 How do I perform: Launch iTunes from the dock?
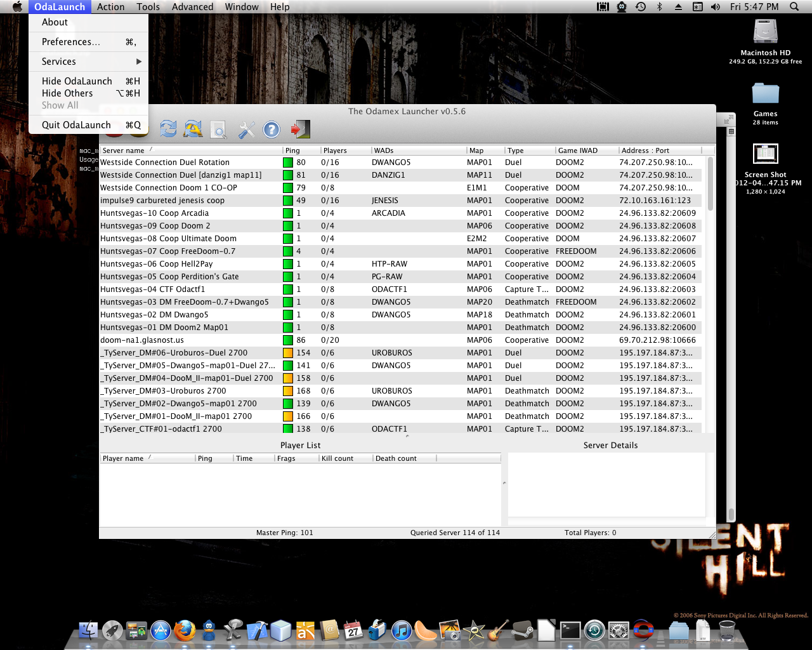[401, 631]
